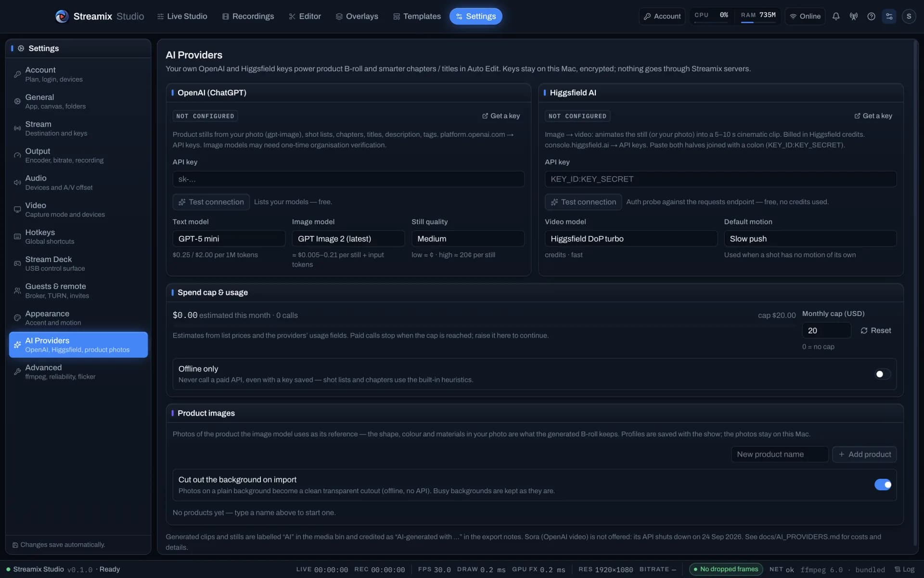Open the help question mark icon
Screen dimensions: 924x578
click(871, 16)
